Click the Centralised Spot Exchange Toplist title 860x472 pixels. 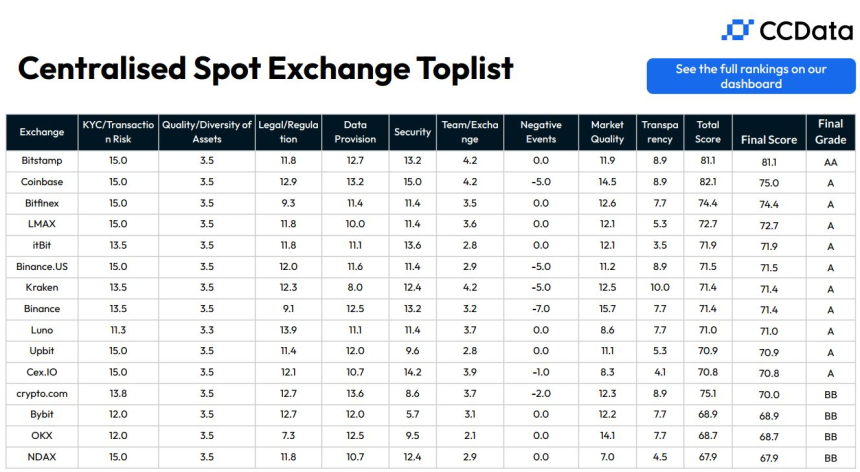265,68
